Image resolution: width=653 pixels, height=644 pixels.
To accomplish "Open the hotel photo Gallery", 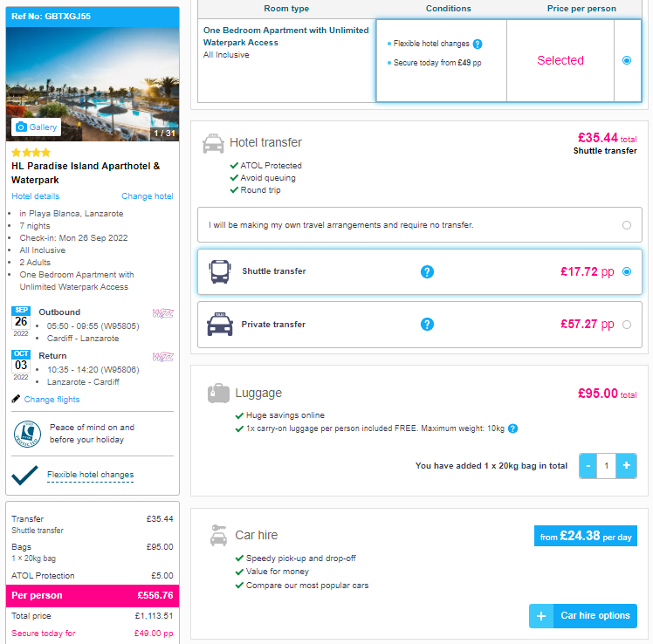I will (x=36, y=127).
